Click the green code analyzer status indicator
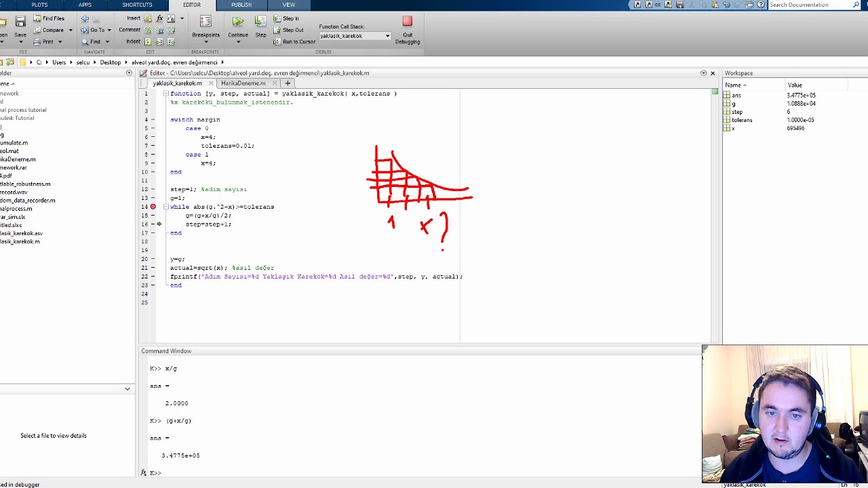This screenshot has height=488, width=868. click(x=715, y=91)
